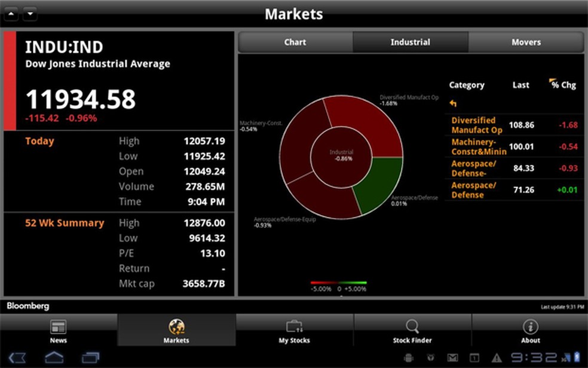
Task: Click the Last update 9:31 PM text
Action: pos(562,307)
